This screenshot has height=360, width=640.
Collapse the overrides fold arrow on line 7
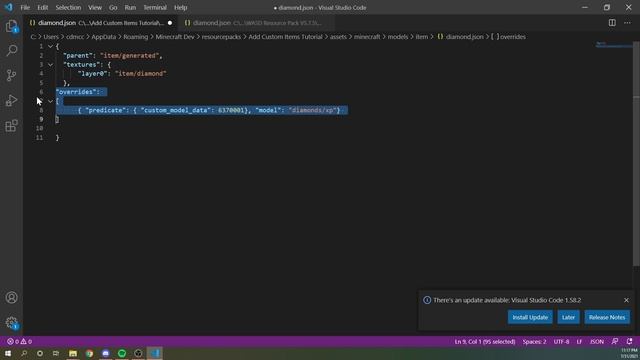point(50,101)
